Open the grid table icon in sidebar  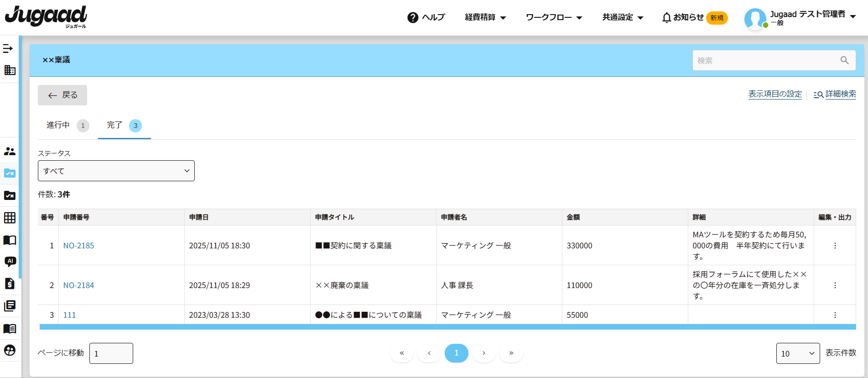[x=10, y=218]
